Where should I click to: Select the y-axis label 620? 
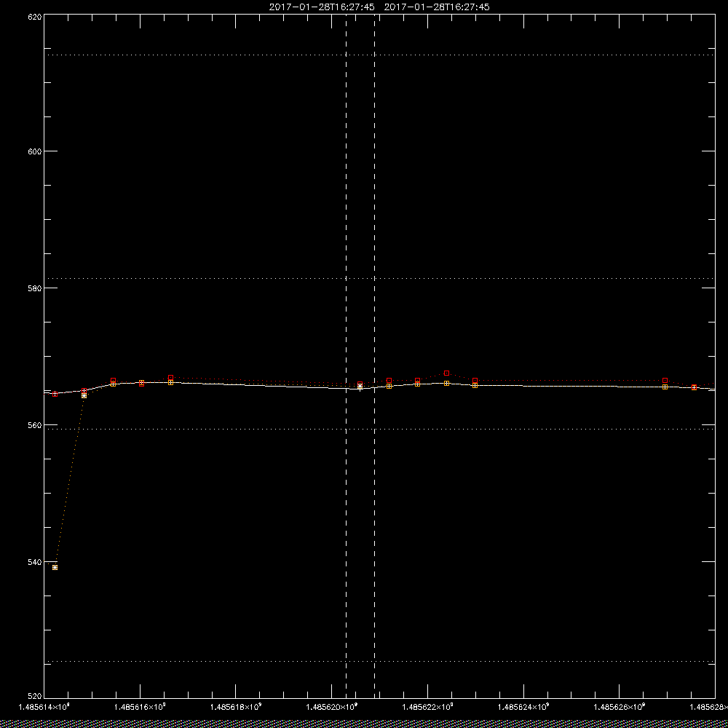coord(35,17)
